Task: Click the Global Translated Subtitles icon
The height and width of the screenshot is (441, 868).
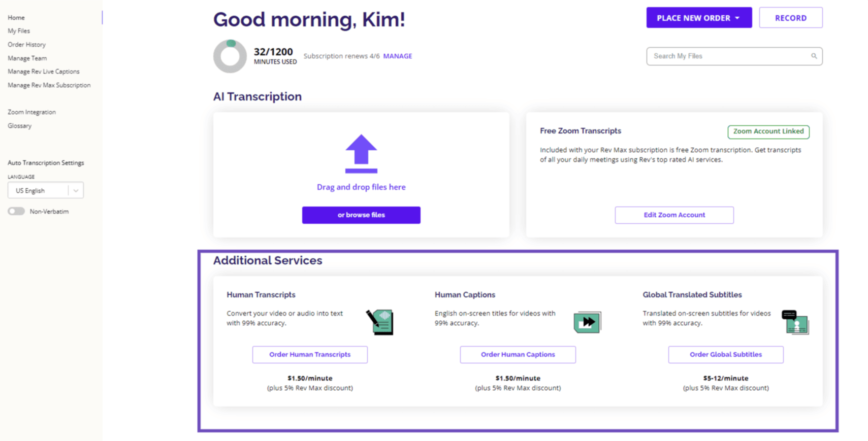Action: pos(795,322)
